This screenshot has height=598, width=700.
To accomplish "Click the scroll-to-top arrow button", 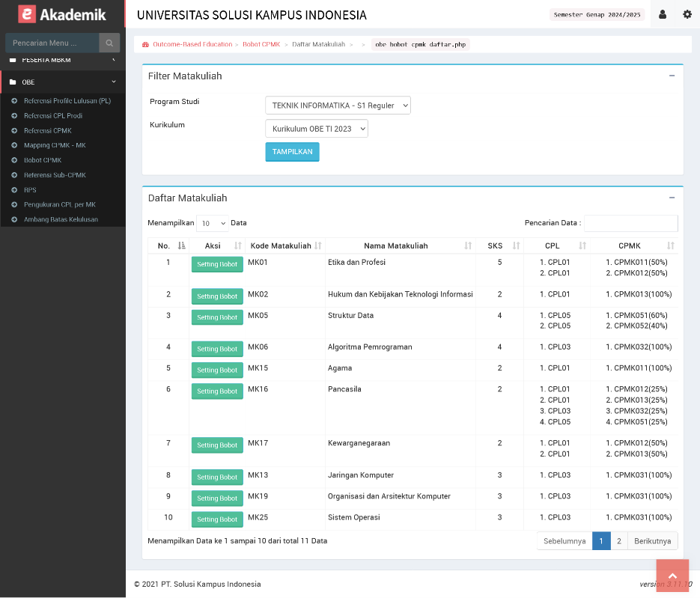I will click(x=672, y=576).
